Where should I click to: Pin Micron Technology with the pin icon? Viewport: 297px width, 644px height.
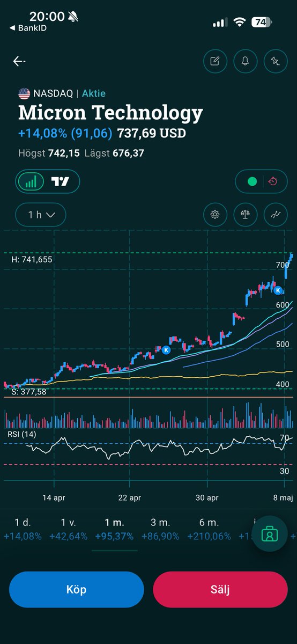tap(276, 61)
